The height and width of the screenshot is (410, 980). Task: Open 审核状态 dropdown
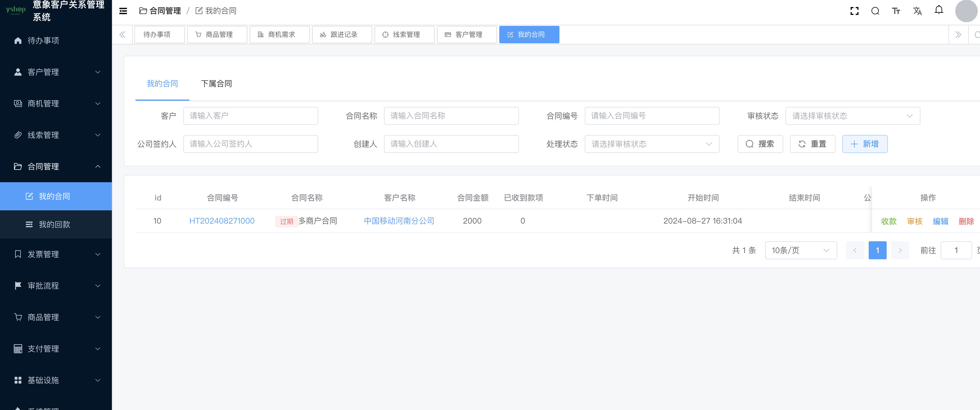pyautogui.click(x=852, y=116)
